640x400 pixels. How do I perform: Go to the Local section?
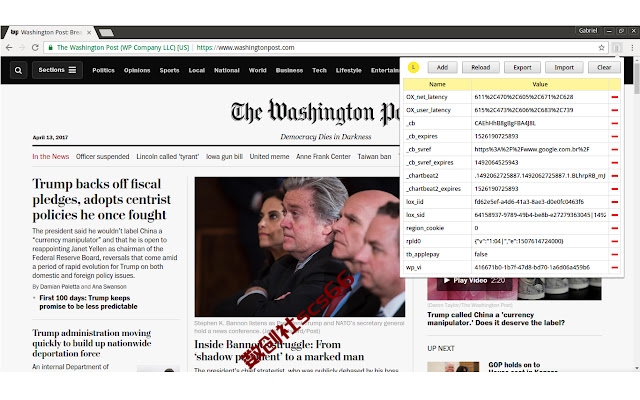pyautogui.click(x=196, y=70)
